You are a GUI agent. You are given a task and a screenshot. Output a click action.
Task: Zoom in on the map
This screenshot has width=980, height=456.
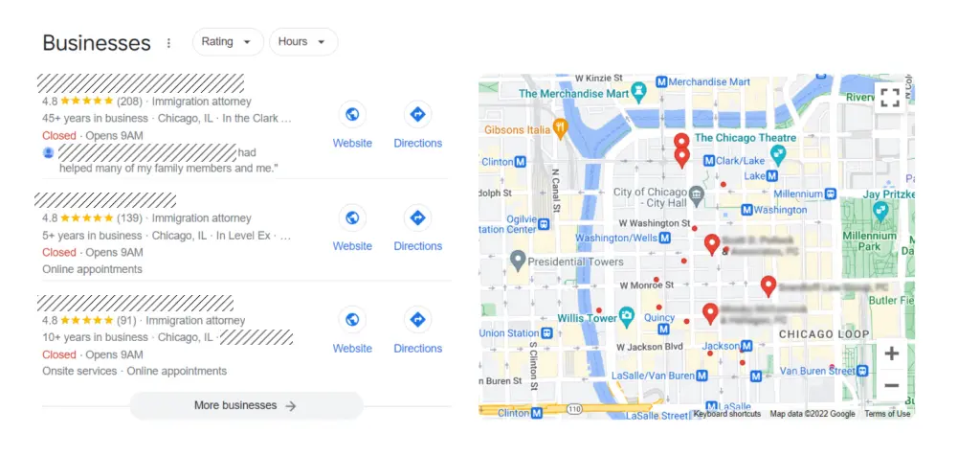[892, 353]
